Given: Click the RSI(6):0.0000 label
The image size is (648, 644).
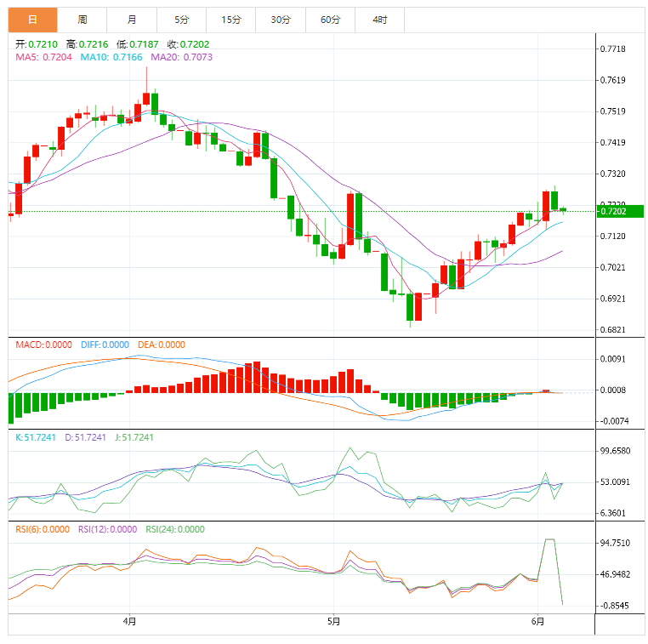Looking at the screenshot, I should pyautogui.click(x=43, y=529).
